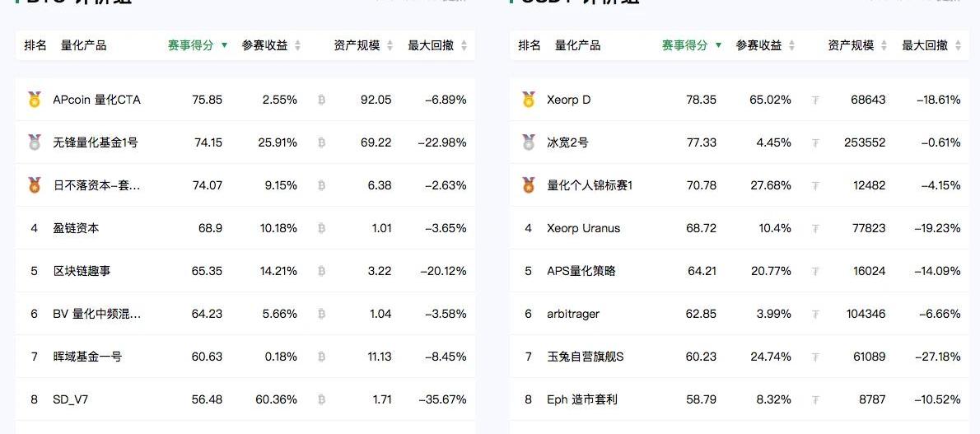Image resolution: width=980 pixels, height=434 pixels.
Task: Sort USDT table by 赛事得分 column
Action: (693, 45)
